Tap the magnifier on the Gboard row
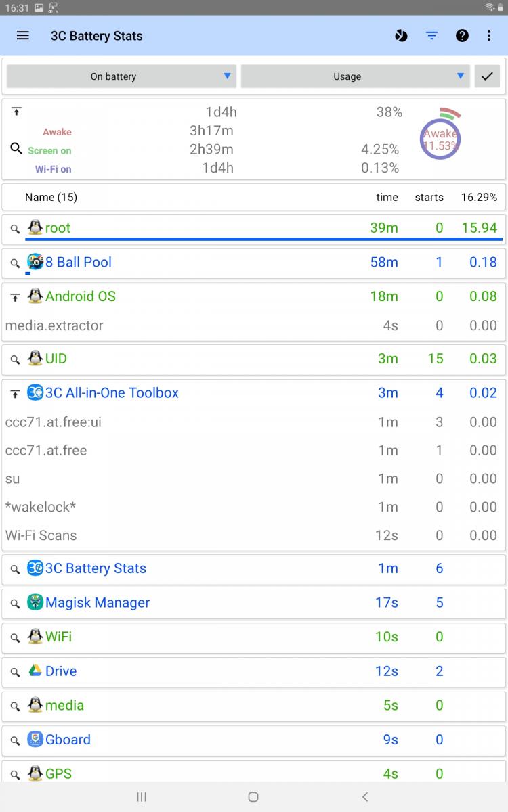Viewport: 508px width, 812px height. (x=15, y=741)
